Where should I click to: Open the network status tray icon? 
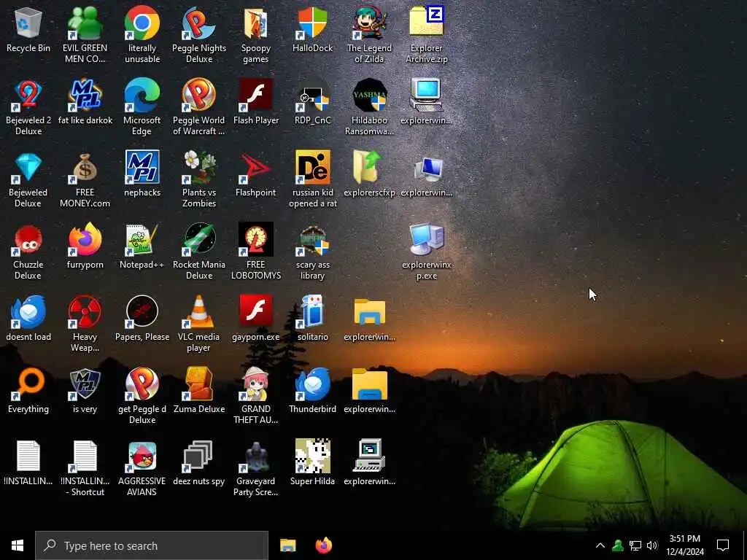(635, 545)
